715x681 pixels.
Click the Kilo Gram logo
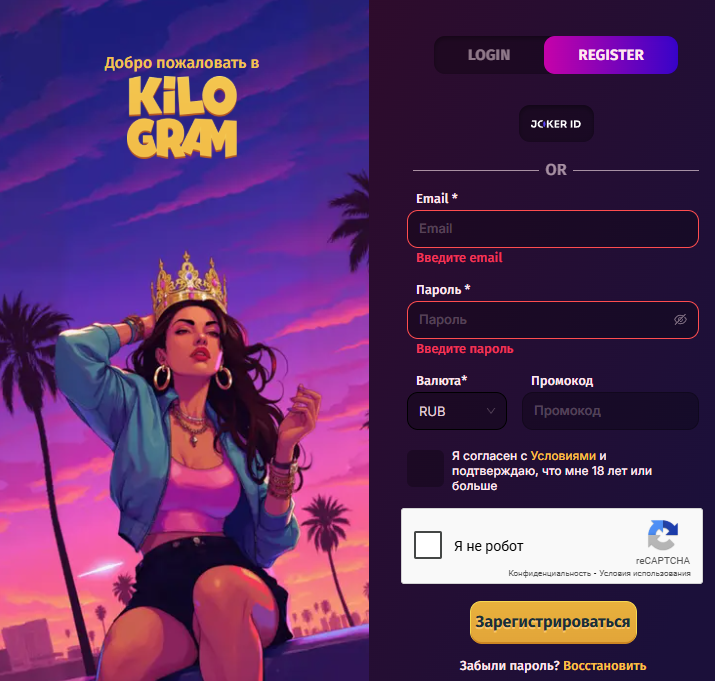coord(182,117)
